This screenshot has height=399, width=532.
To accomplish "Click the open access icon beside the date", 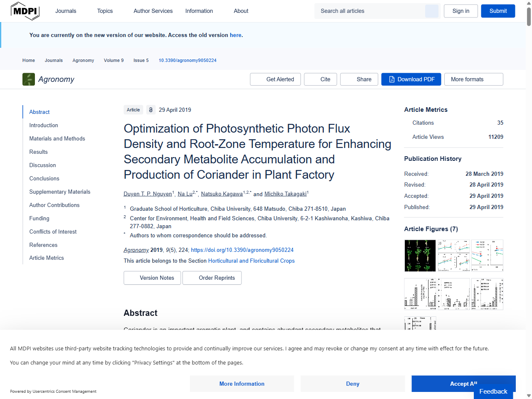I will tap(151, 110).
